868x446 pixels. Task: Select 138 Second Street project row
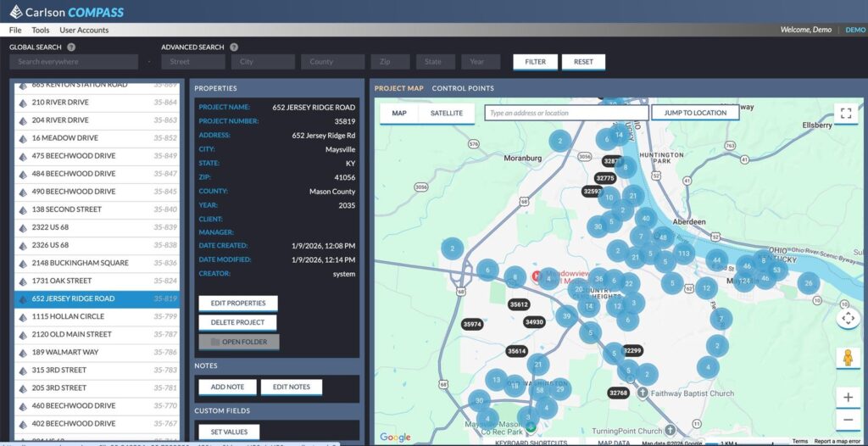tap(97, 209)
